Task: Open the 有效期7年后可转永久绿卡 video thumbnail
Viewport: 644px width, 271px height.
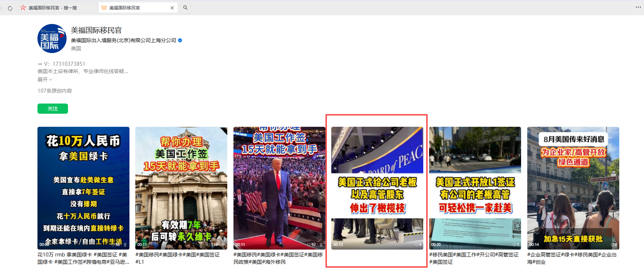Action: [181, 188]
